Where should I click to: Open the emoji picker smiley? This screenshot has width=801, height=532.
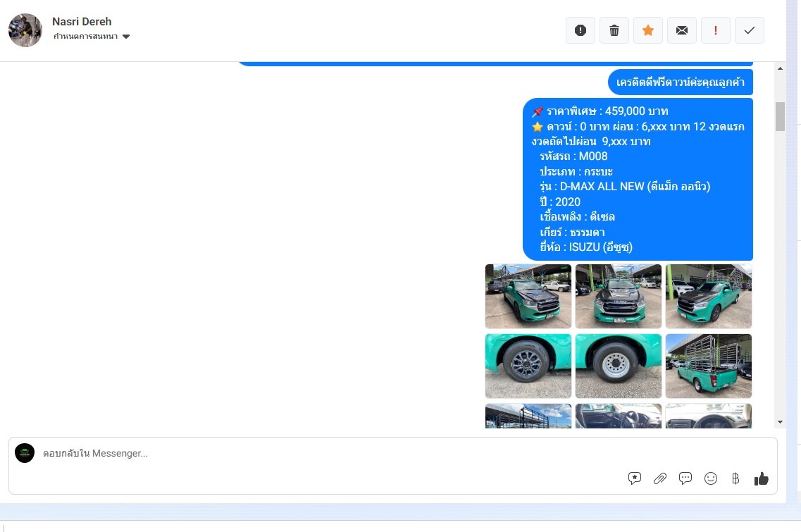[711, 478]
